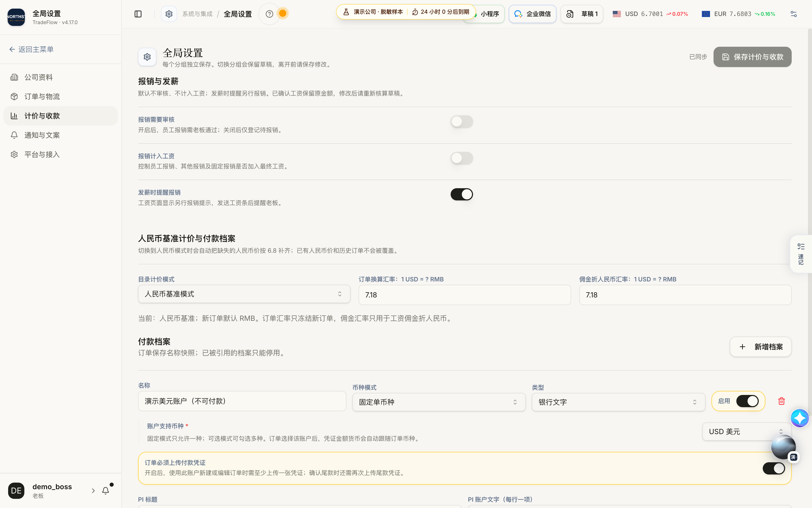Click the DE user avatar

pyautogui.click(x=16, y=490)
